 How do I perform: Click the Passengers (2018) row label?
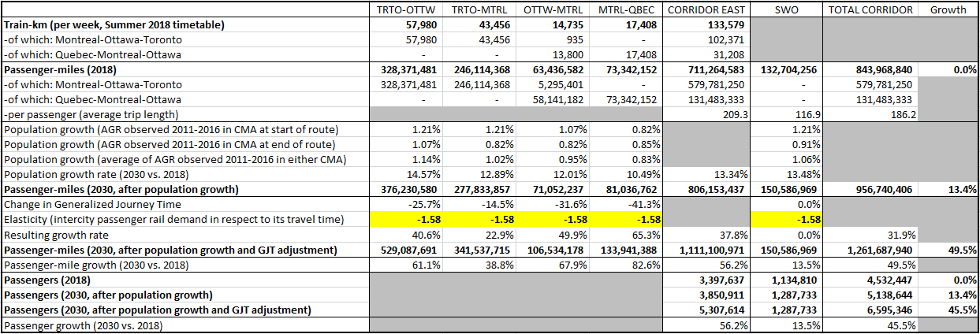pyautogui.click(x=47, y=280)
